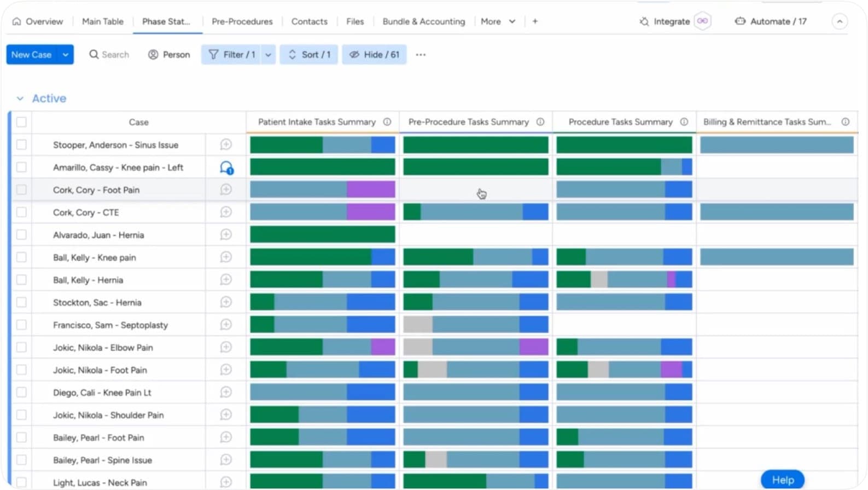Viewport: 868px width, 490px height.
Task: Open Automate / 17 automations
Action: pos(771,21)
